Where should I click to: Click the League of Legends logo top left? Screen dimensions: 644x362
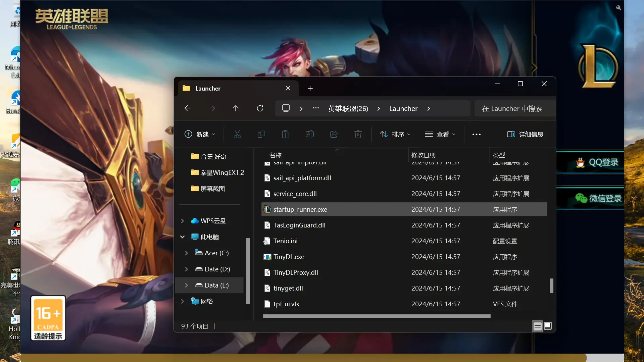click(x=71, y=19)
